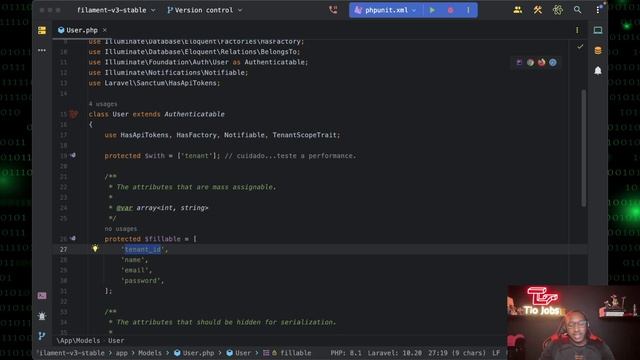The image size is (640, 360).
Task: Click the atom-shaped AI assistant icon
Action: 558,10
